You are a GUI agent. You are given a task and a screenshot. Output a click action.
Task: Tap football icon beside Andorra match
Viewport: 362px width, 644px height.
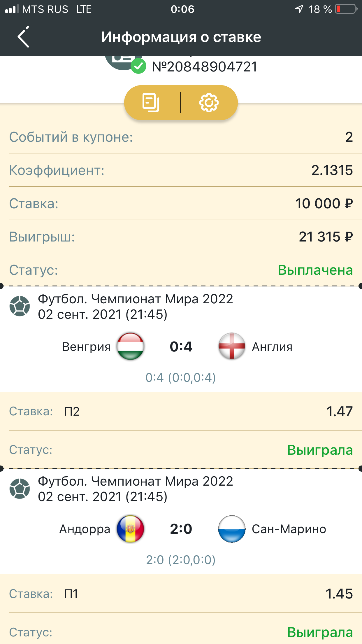[20, 489]
